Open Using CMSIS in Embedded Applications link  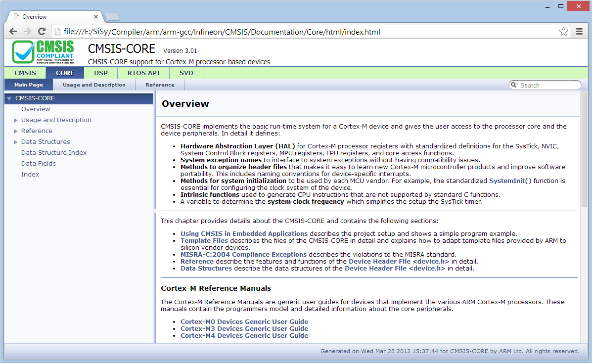tap(244, 233)
